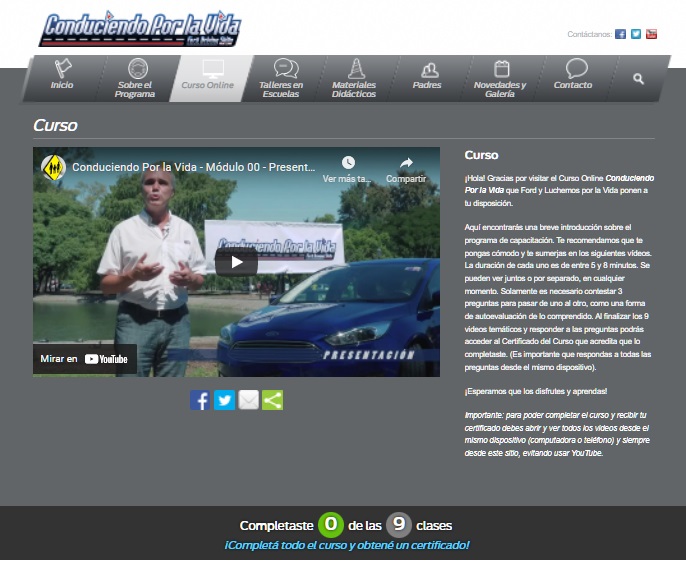The height and width of the screenshot is (561, 686).
Task: Click the green share icon below video
Action: tap(272, 400)
